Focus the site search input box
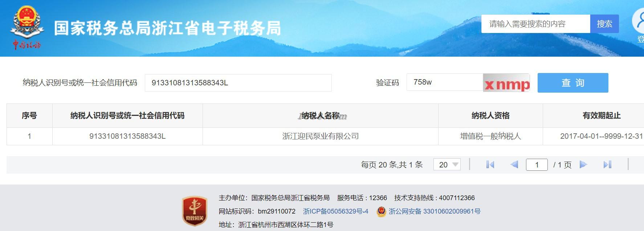 536,24
